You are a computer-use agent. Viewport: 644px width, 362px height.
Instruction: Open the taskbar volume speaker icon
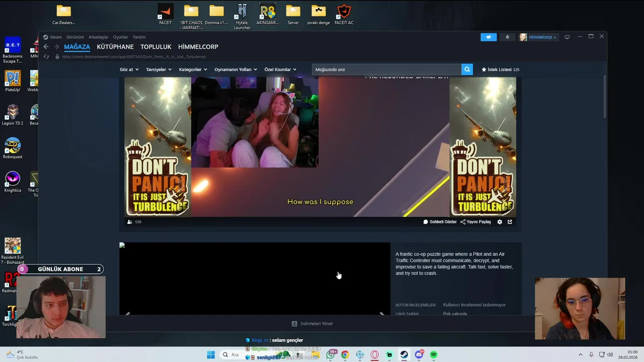(611, 355)
